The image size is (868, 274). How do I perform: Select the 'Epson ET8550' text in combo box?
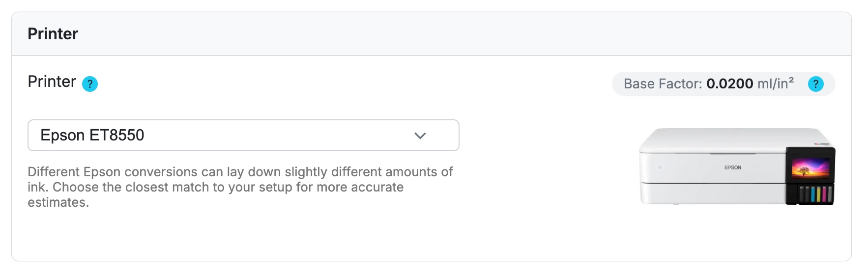[92, 136]
